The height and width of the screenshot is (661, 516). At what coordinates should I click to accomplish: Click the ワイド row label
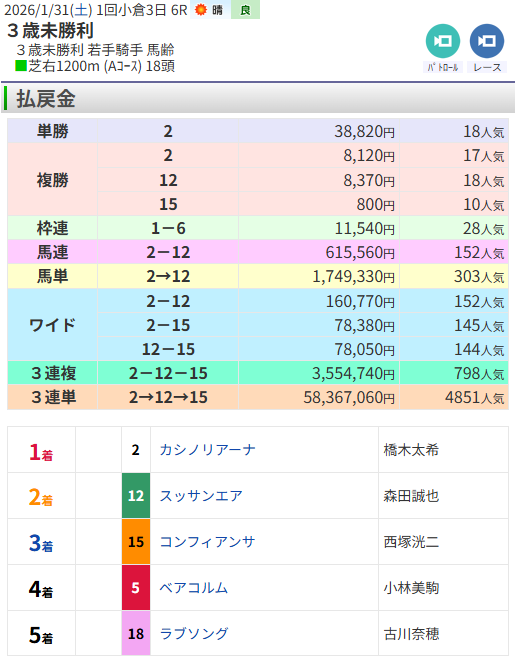(53, 325)
